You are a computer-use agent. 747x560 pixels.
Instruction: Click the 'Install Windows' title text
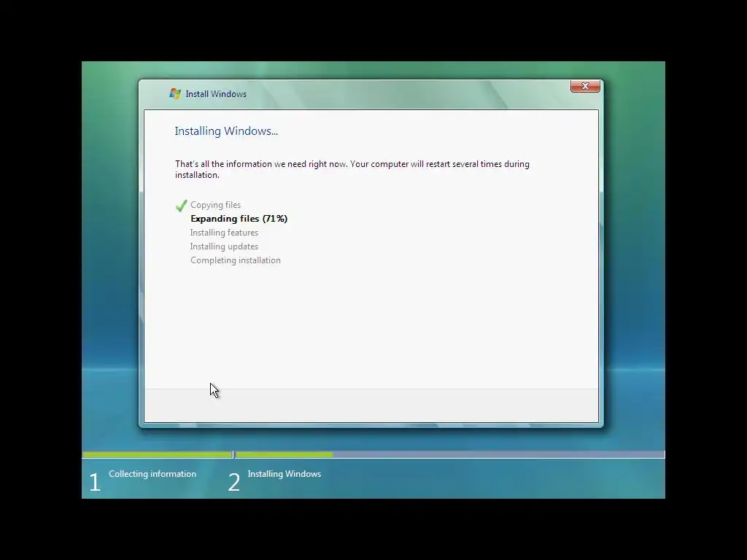tap(216, 94)
